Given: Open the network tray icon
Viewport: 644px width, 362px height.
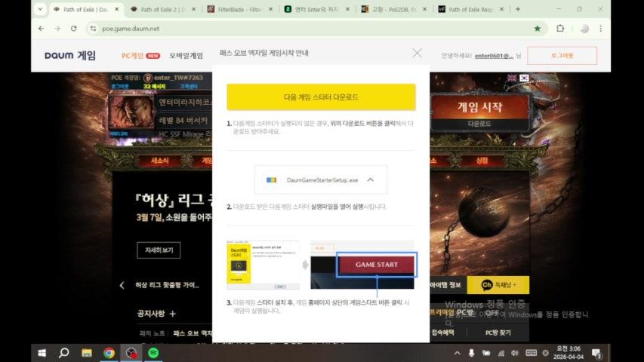Looking at the screenshot, I should click(x=501, y=353).
